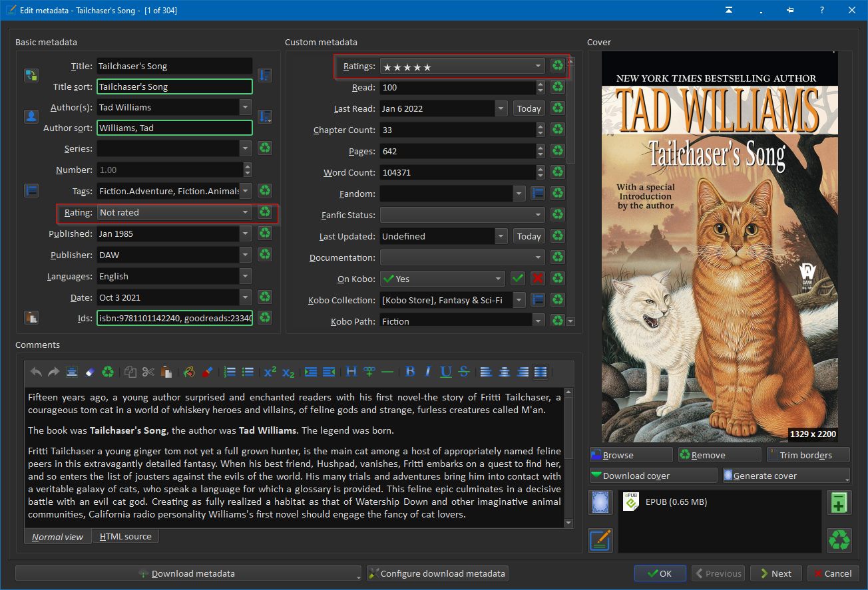Image resolution: width=868 pixels, height=590 pixels.
Task: Increase the Pages count stepper
Action: tap(540, 148)
